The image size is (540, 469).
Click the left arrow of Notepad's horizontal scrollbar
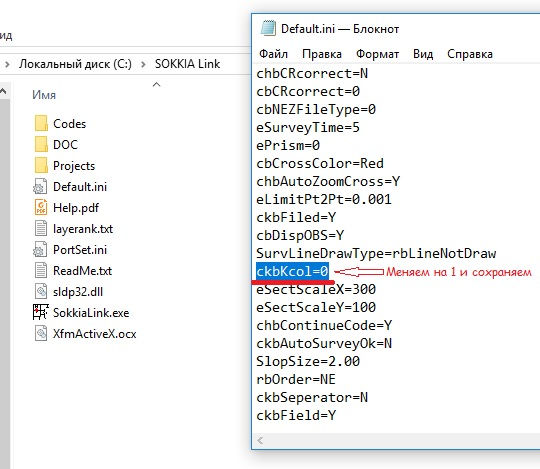pos(260,440)
